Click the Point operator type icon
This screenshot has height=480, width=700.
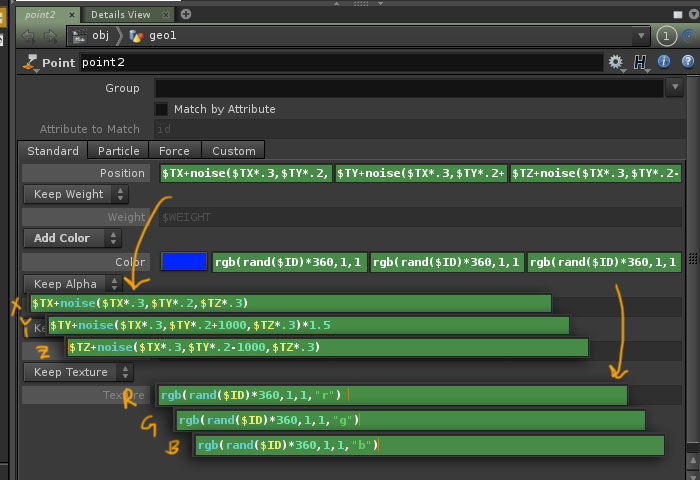pos(29,62)
